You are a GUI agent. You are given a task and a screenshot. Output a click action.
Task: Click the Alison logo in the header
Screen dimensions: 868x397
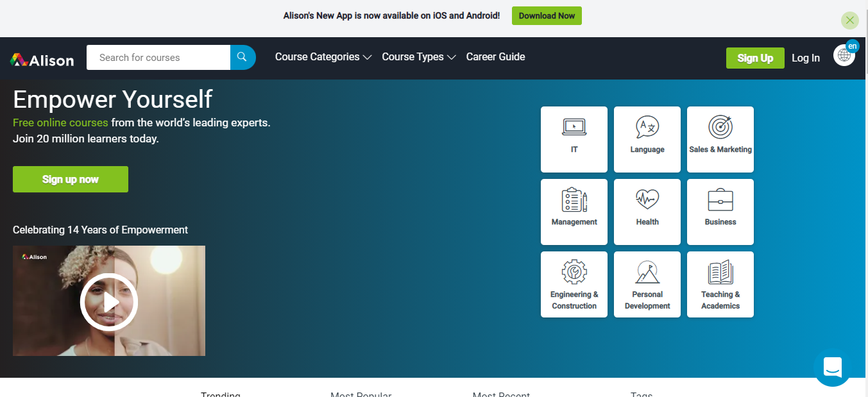point(42,60)
